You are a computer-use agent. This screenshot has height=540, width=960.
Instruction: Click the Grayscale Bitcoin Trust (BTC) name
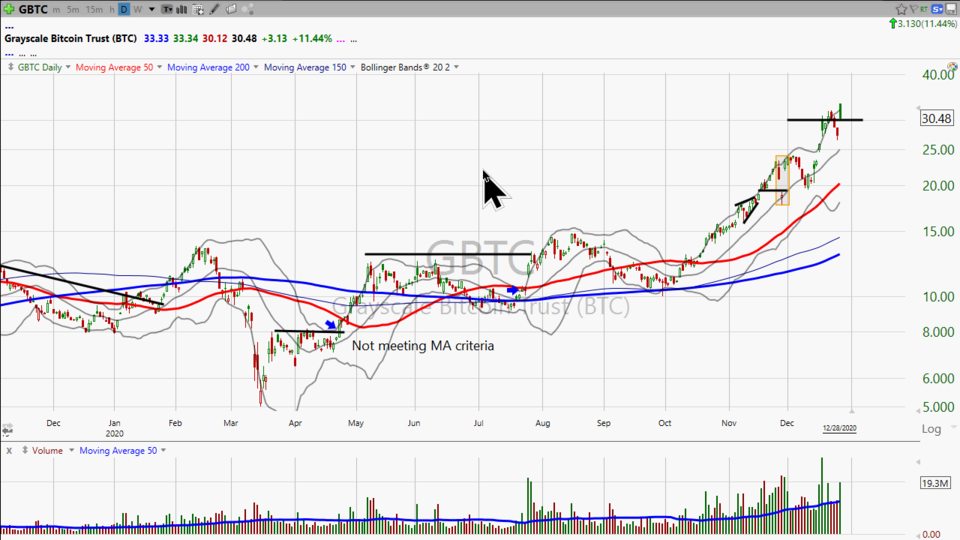tap(70, 39)
